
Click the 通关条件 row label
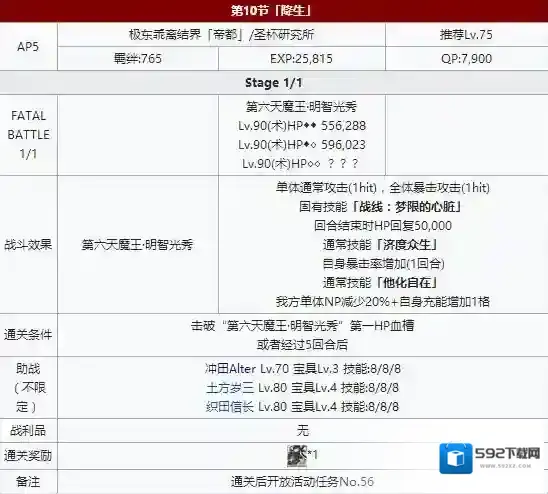(x=28, y=335)
